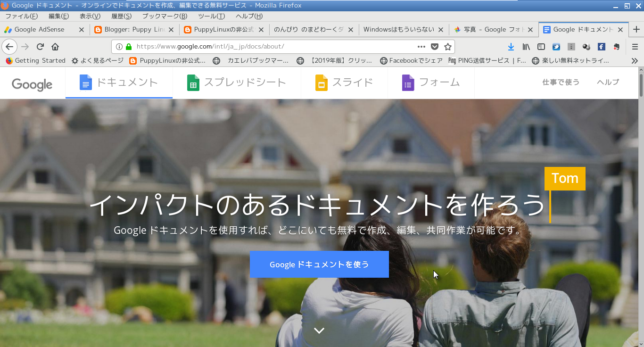Close the Google AdSense tab

coord(81,29)
